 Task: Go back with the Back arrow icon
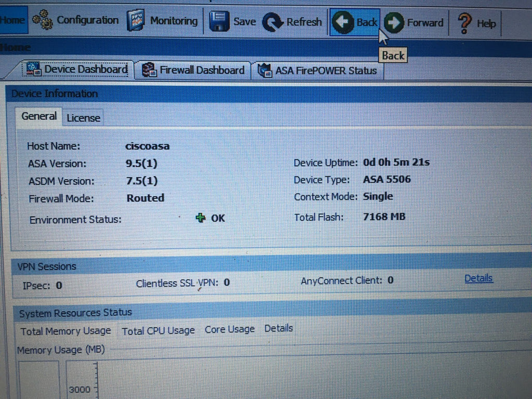click(343, 22)
